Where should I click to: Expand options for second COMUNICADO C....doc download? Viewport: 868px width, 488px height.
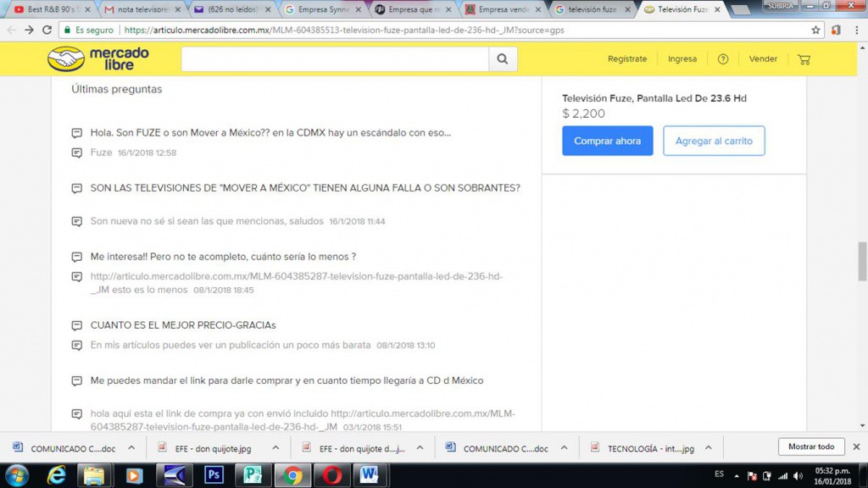(x=564, y=448)
